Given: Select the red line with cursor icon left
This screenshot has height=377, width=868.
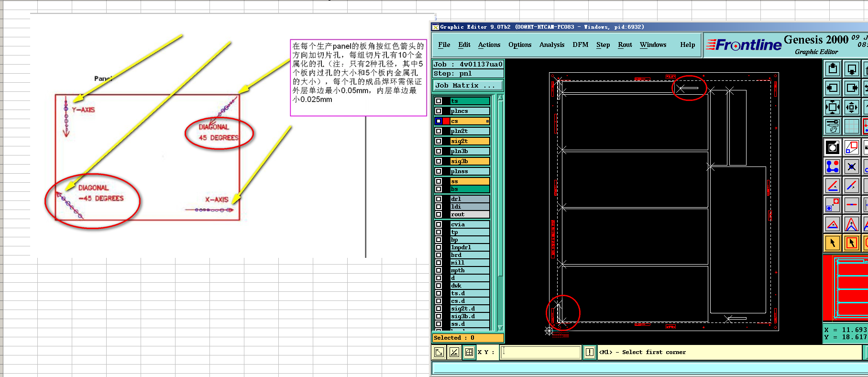Looking at the screenshot, I should tap(833, 186).
